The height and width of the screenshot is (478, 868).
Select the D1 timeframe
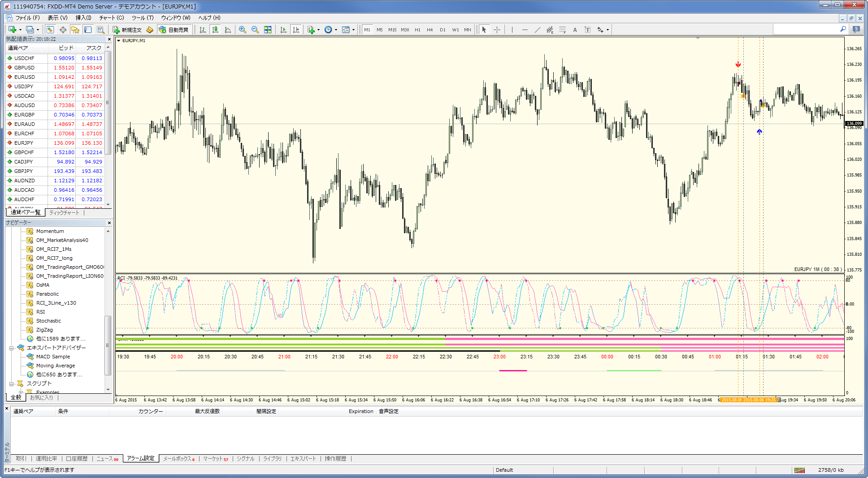click(x=443, y=30)
